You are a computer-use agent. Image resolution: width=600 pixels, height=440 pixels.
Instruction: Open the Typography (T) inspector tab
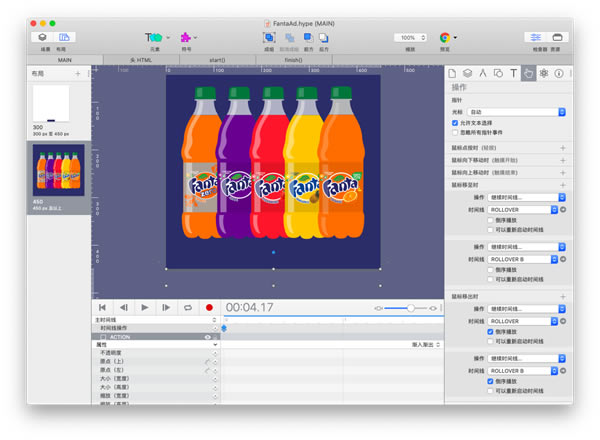pos(513,73)
